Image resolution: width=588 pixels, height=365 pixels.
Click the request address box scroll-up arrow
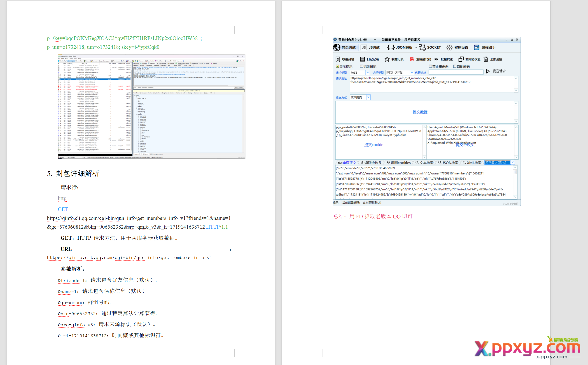(x=516, y=78)
